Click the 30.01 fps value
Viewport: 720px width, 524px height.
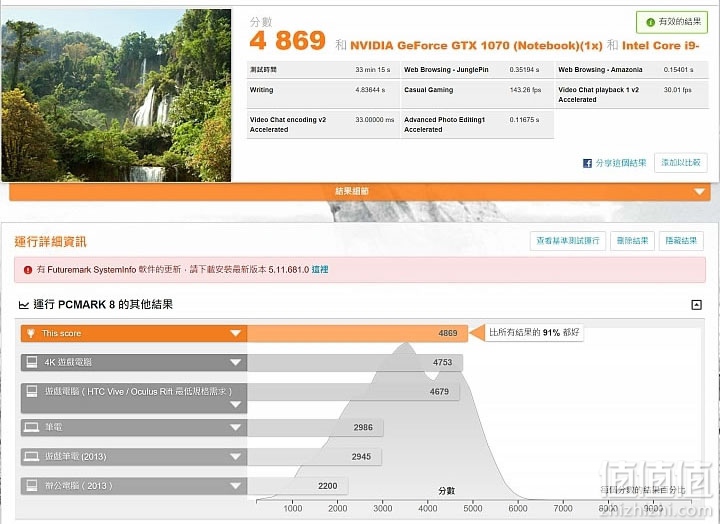pos(677,90)
